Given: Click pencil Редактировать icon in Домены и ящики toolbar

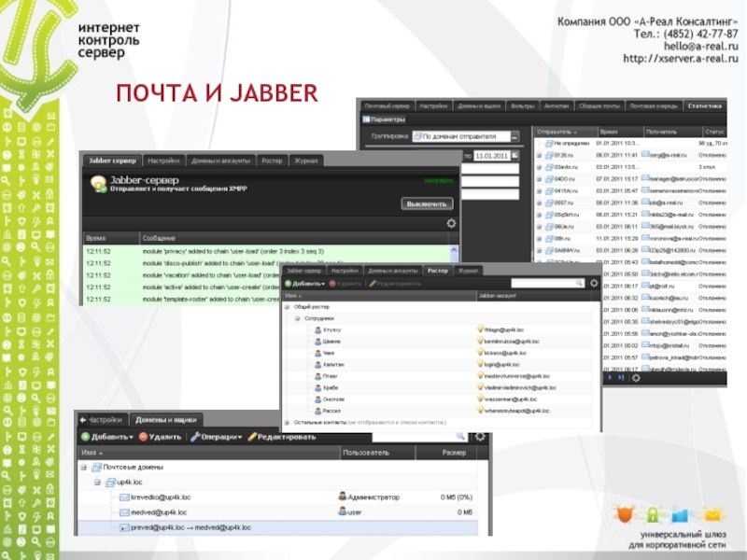Looking at the screenshot, I should pyautogui.click(x=252, y=437).
